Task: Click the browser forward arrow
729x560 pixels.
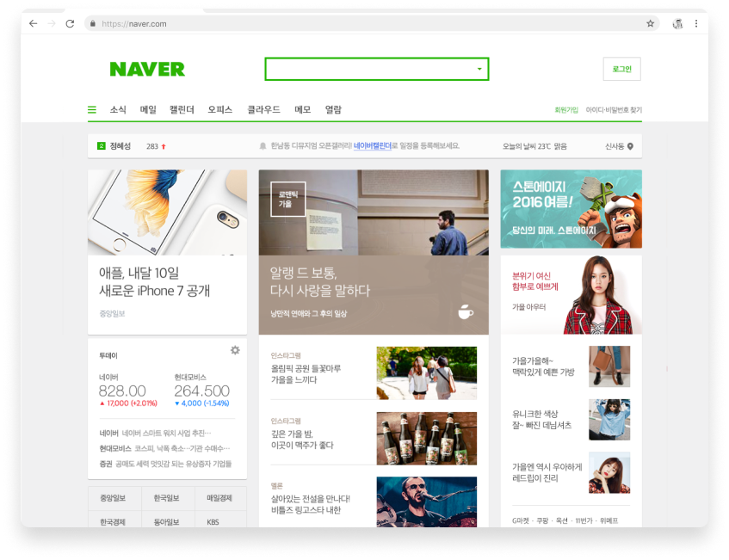Action: [x=52, y=23]
